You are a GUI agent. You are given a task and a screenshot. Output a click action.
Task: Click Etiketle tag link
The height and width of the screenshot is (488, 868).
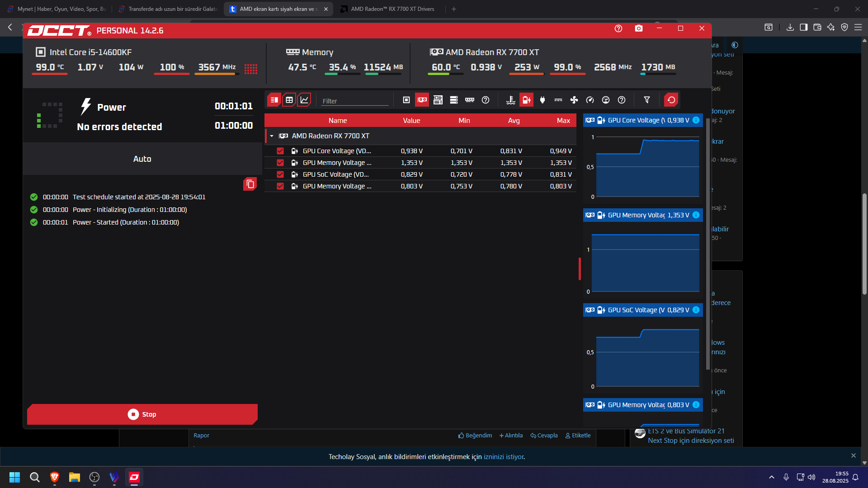coord(578,436)
